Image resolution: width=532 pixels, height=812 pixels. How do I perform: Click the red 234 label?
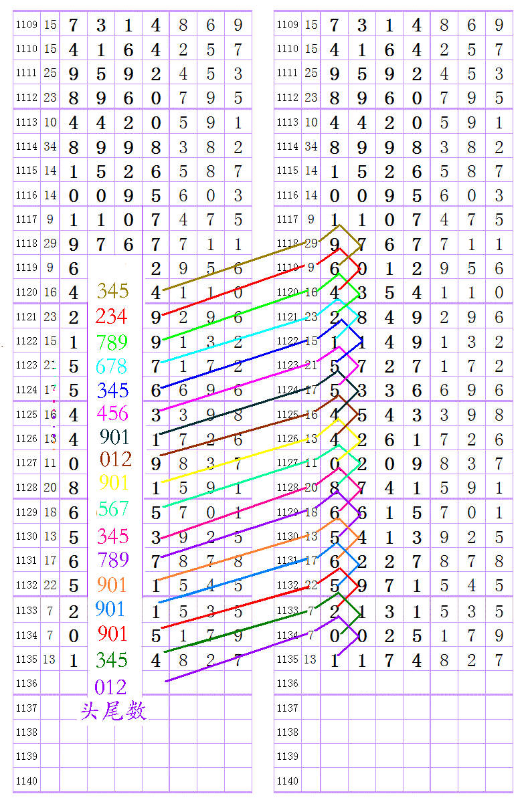tap(111, 316)
